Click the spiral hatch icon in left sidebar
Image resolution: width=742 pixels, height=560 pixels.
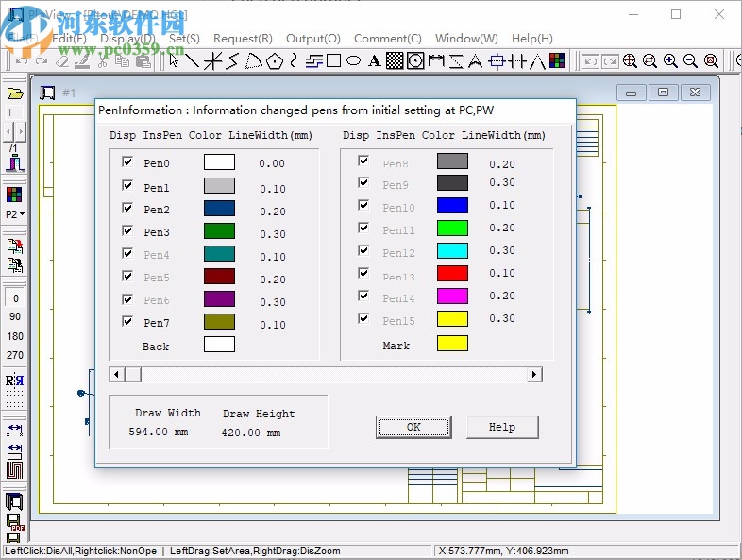(x=15, y=470)
